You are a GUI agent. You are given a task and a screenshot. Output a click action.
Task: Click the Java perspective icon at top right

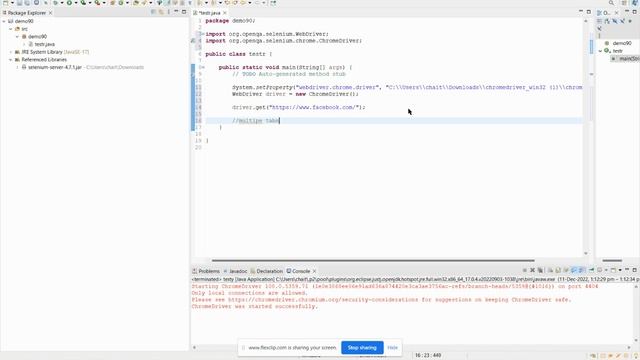[x=635, y=3]
